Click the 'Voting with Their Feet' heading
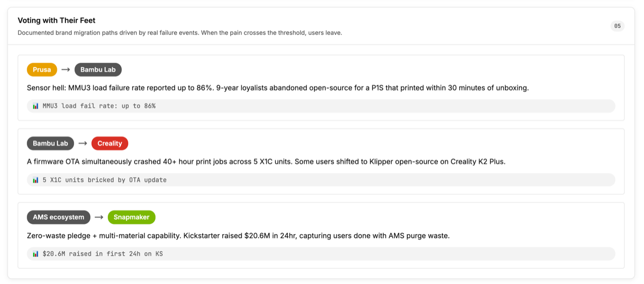644x284 pixels. point(56,20)
